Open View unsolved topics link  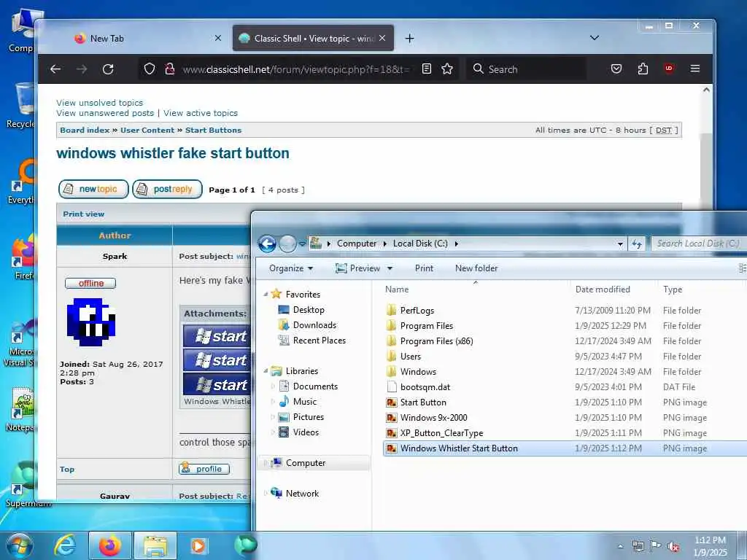(99, 102)
